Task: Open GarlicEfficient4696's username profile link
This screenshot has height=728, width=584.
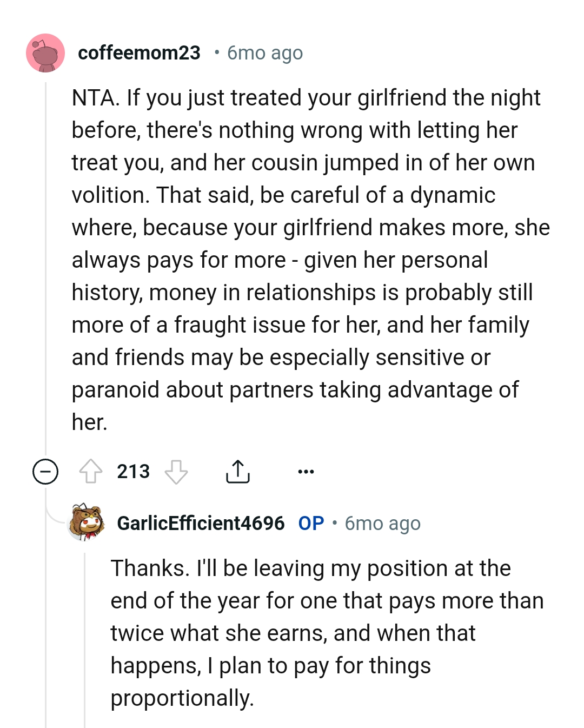Action: [x=201, y=524]
